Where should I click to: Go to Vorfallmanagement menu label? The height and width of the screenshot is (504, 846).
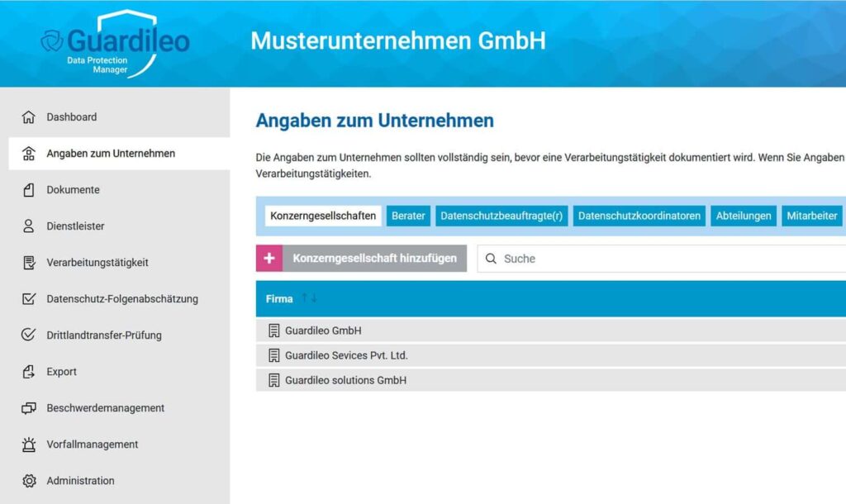93,445
